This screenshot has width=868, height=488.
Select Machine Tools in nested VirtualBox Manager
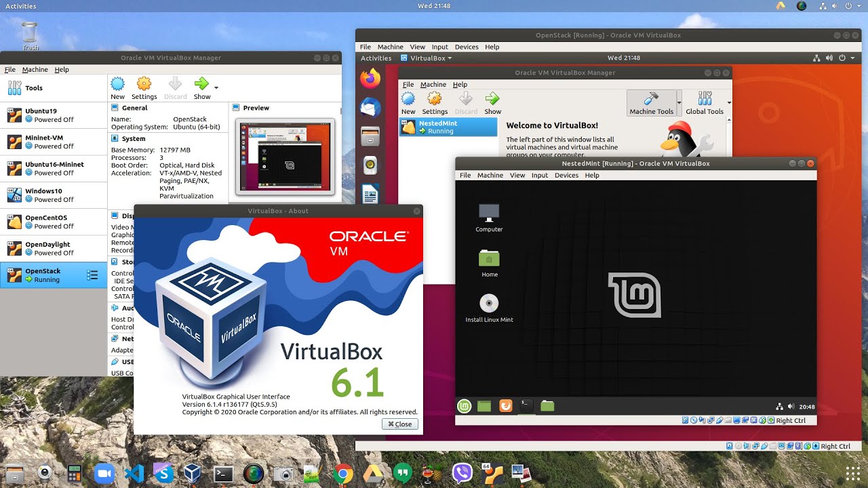651,103
